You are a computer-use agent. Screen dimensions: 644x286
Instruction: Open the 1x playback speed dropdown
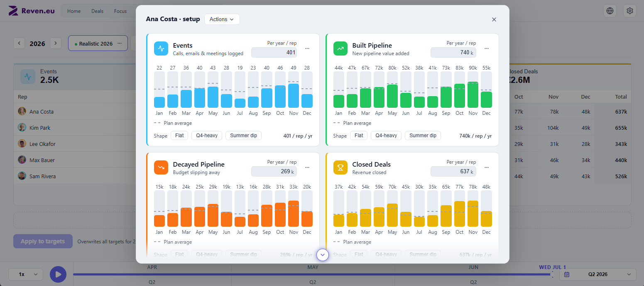coord(26,274)
